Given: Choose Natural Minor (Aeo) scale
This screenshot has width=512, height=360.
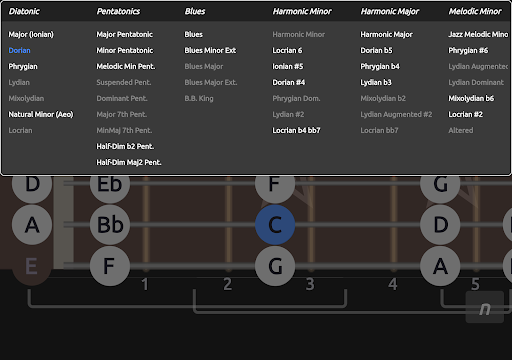Looking at the screenshot, I should (41, 114).
